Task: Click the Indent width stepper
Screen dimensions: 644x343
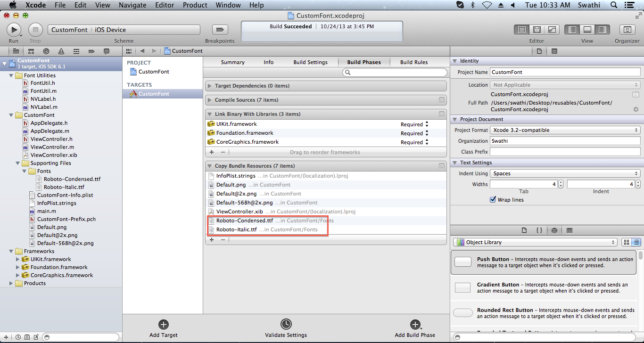Action: [638, 184]
